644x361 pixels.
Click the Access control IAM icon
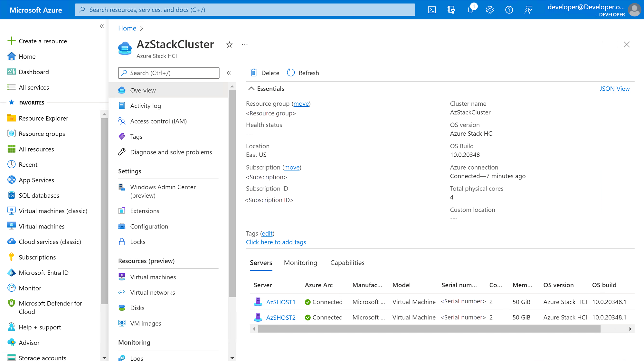(x=122, y=121)
